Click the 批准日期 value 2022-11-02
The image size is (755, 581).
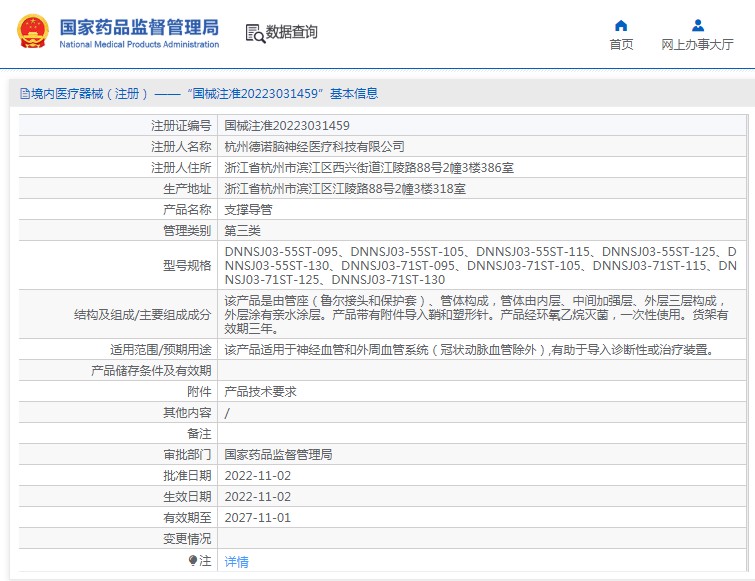coord(258,476)
